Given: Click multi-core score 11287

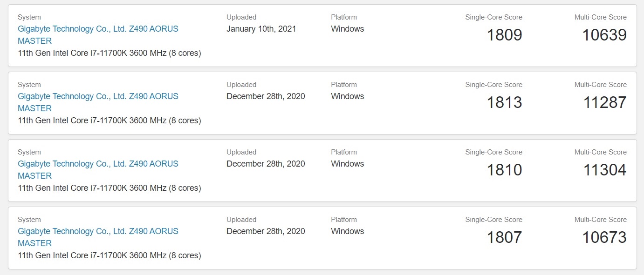Looking at the screenshot, I should pyautogui.click(x=605, y=102).
